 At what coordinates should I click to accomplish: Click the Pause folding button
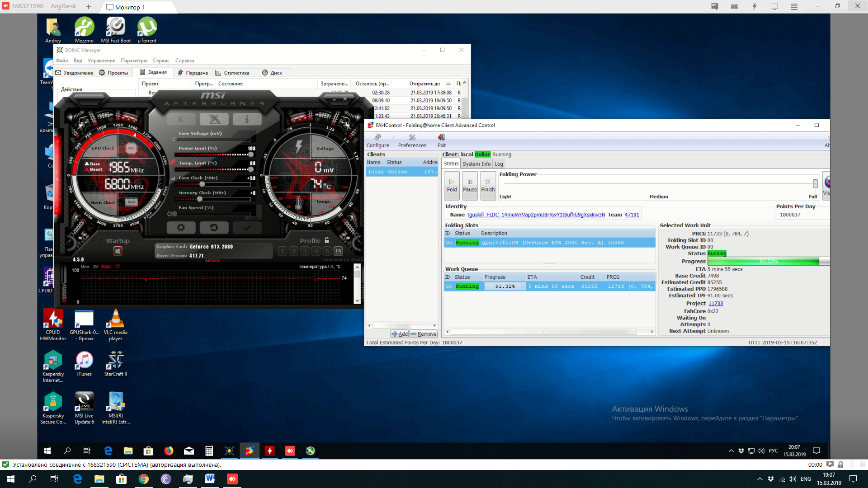[470, 185]
